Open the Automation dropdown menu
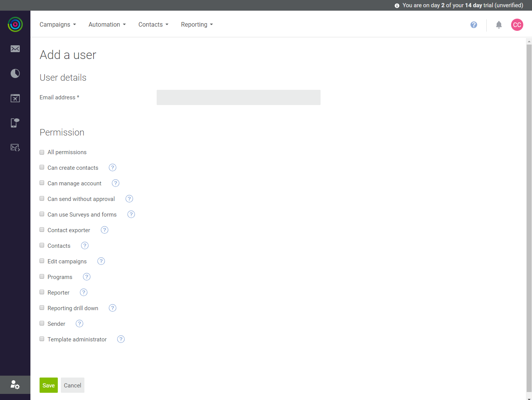Screen dimensions: 532x400 point(107,24)
